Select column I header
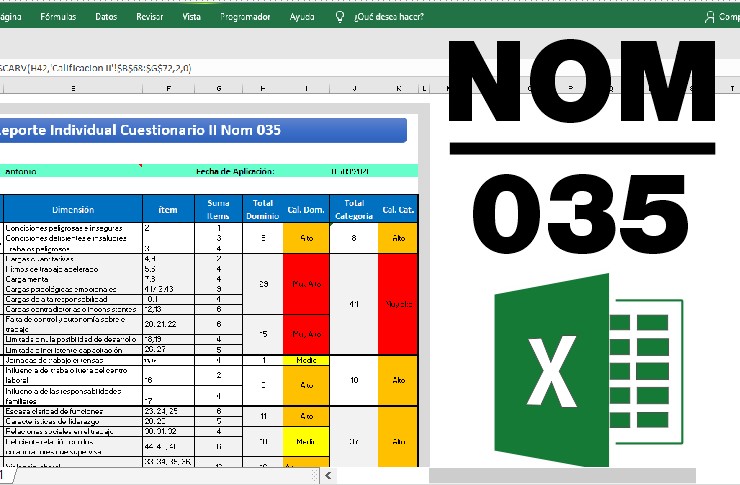 pos(306,88)
